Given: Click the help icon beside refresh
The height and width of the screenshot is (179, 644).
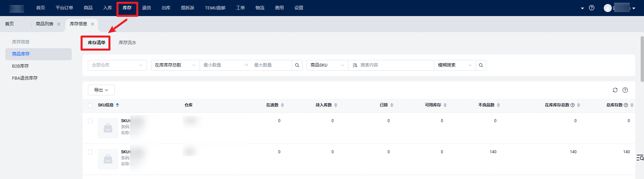Looking at the screenshot, I should tap(625, 90).
